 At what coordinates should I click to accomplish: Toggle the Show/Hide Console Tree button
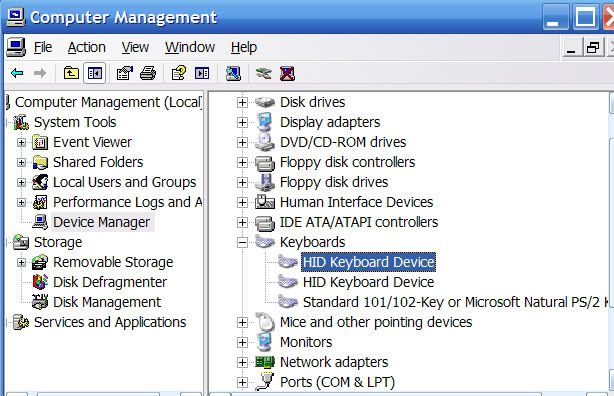tap(95, 73)
